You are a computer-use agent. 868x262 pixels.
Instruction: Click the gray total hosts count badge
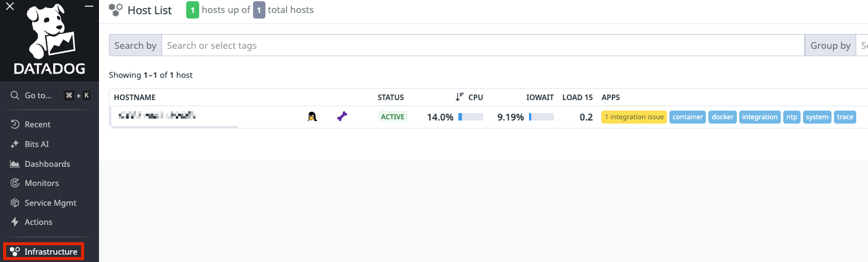click(259, 10)
